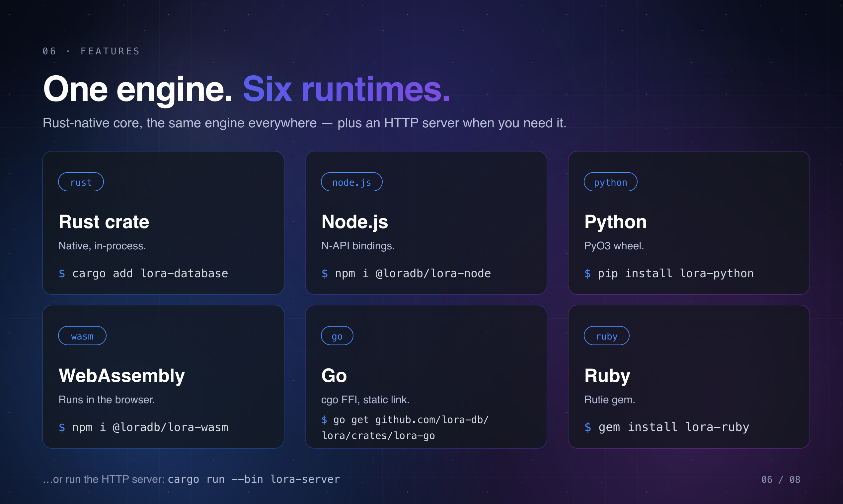Click the "06 · FEATURES" section label
843x504 pixels.
click(x=91, y=51)
